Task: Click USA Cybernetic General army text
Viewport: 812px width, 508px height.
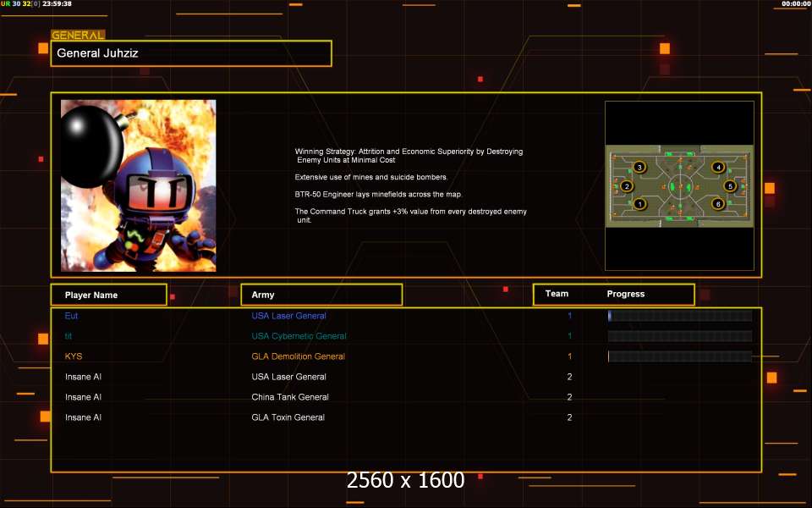Action: (x=299, y=336)
